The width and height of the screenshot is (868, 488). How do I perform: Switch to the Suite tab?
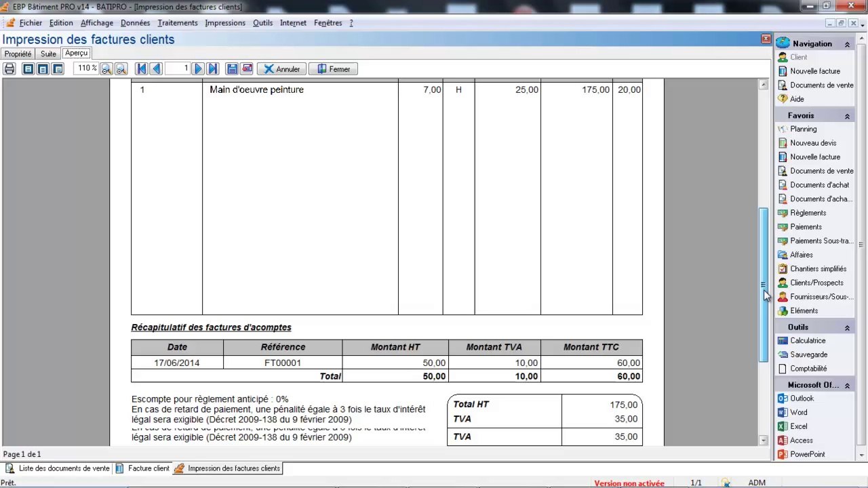[x=48, y=54]
